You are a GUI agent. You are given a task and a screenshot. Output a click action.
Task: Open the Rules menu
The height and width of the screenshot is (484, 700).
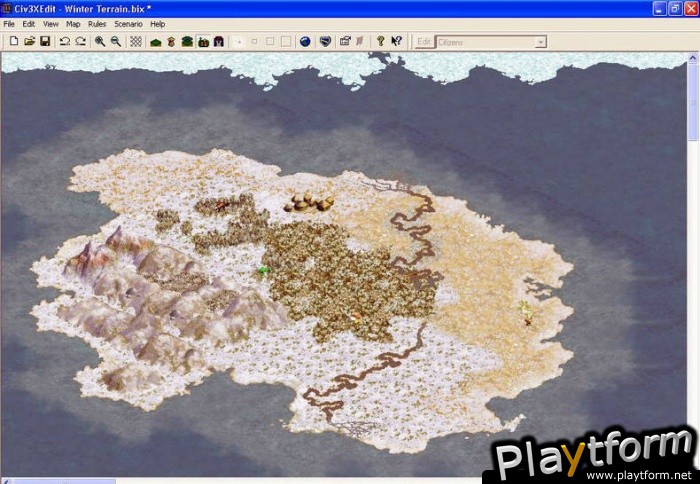[97, 24]
